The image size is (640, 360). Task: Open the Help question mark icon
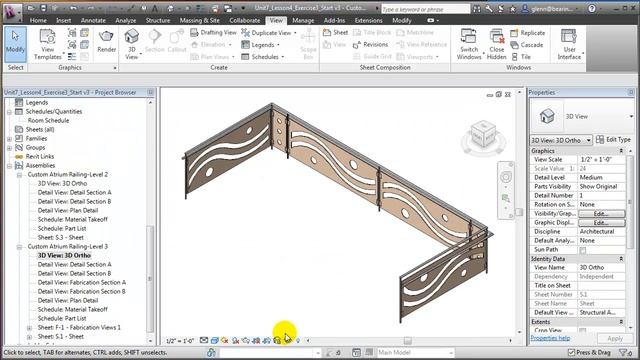592,9
